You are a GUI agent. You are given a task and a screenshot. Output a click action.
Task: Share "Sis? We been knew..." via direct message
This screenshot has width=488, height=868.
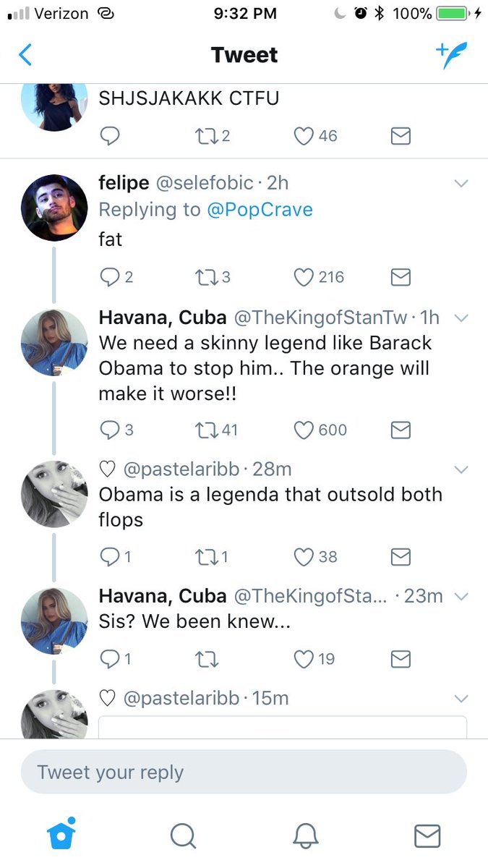(x=400, y=658)
